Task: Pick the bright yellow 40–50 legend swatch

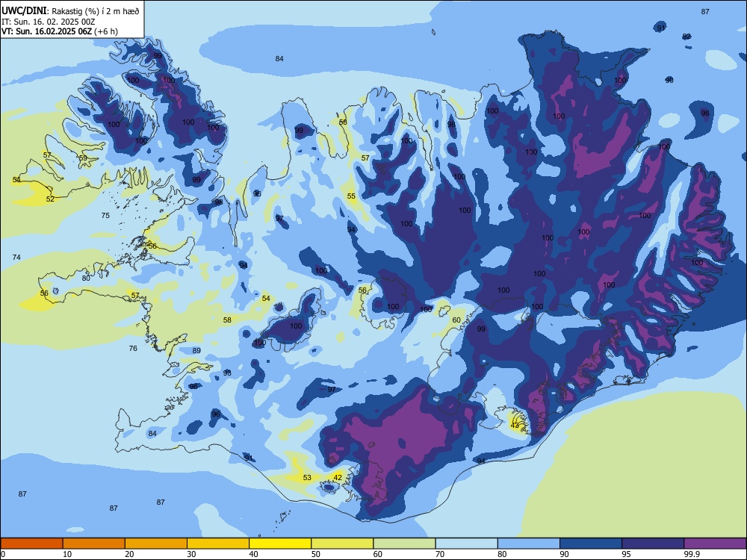Action: point(280,544)
